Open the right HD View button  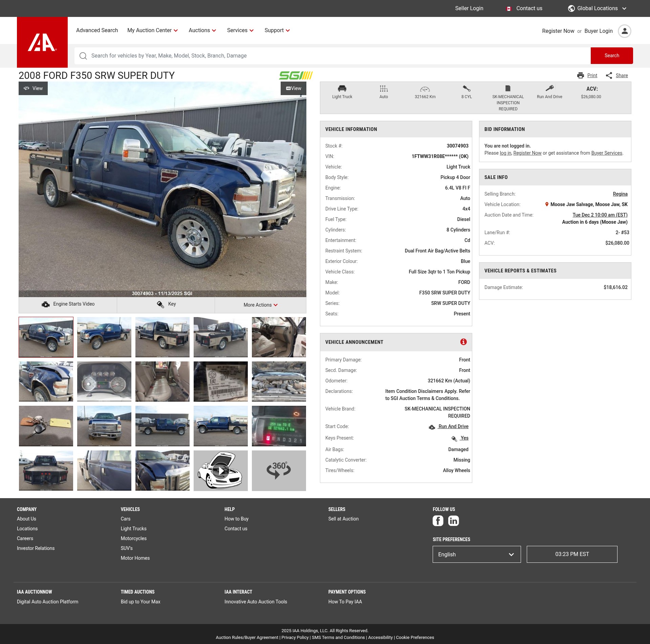pyautogui.click(x=294, y=88)
